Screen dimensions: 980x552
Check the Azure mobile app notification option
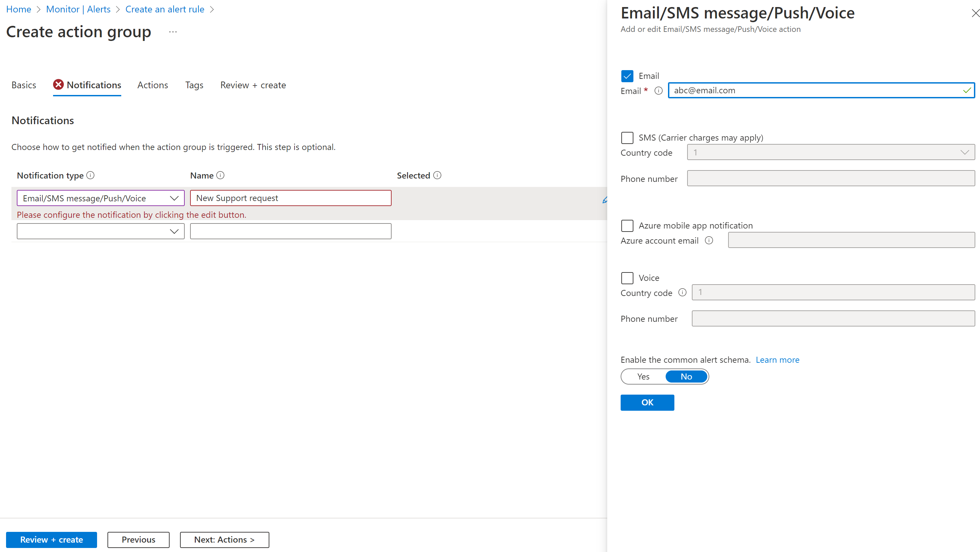tap(627, 225)
